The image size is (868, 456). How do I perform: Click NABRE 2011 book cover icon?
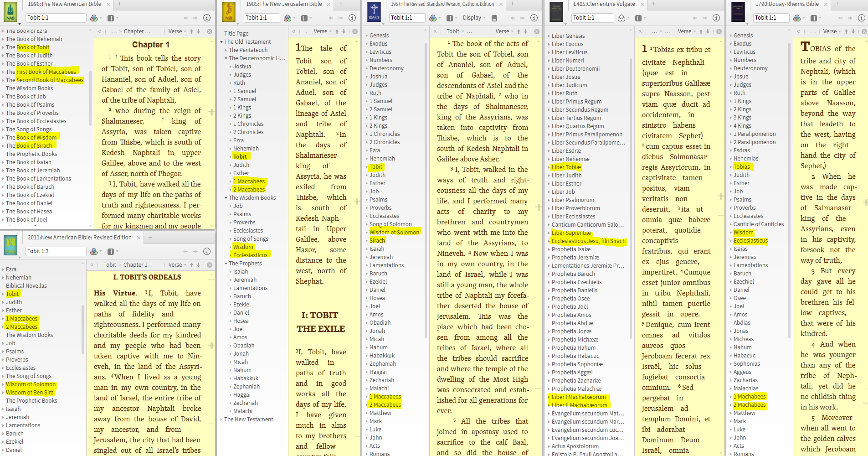(x=11, y=245)
